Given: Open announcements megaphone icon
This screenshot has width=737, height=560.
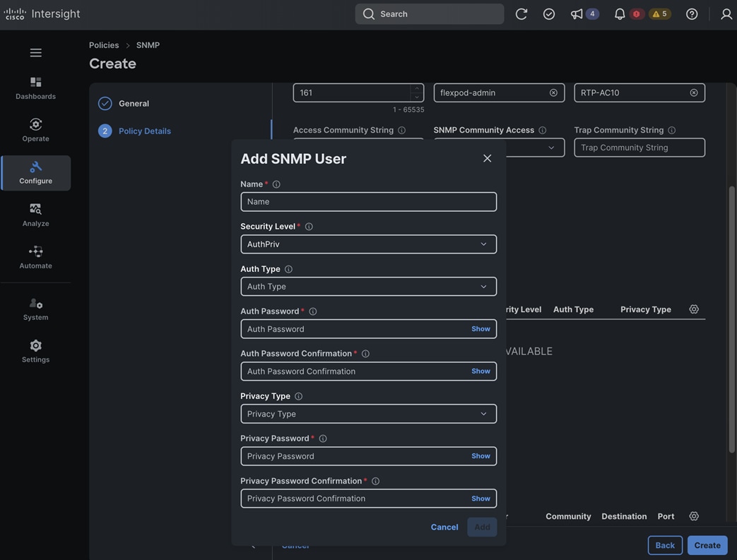Looking at the screenshot, I should (x=577, y=14).
